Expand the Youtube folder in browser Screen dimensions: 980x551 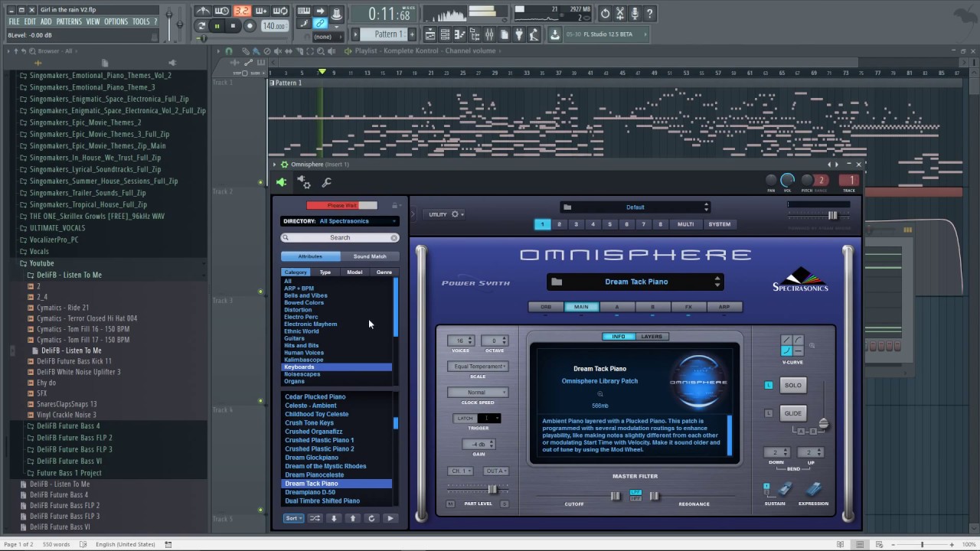(x=41, y=263)
